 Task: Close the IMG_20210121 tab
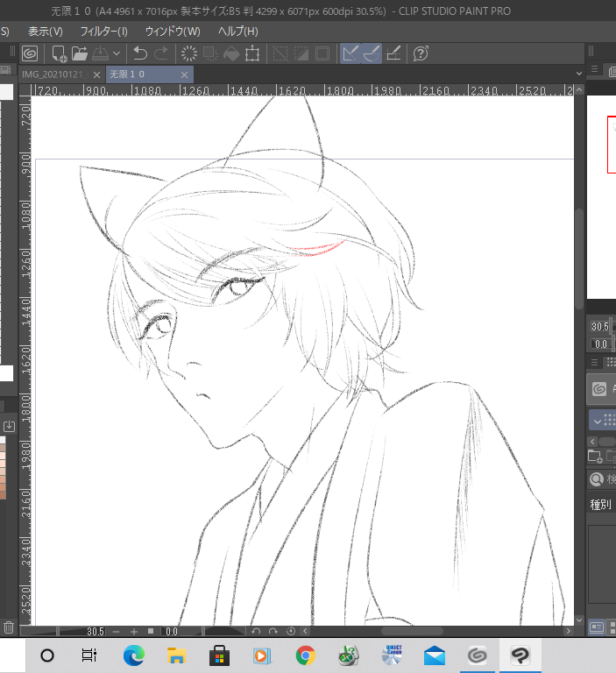tap(97, 75)
